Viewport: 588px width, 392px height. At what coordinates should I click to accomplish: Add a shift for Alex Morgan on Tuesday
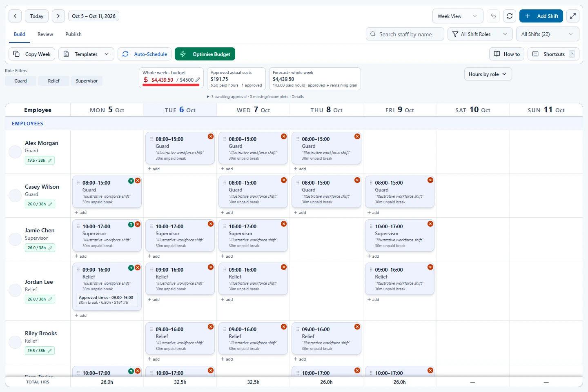[154, 169]
